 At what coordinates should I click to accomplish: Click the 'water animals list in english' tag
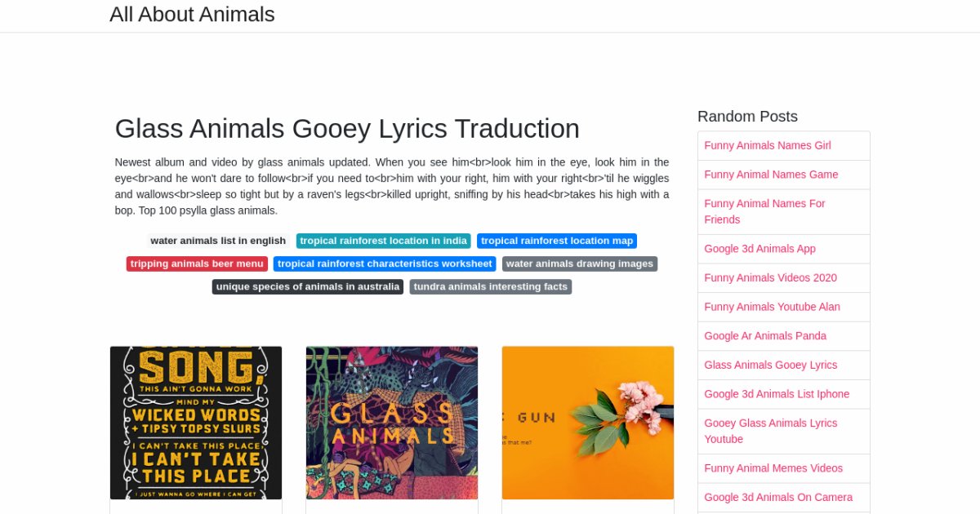pos(218,241)
